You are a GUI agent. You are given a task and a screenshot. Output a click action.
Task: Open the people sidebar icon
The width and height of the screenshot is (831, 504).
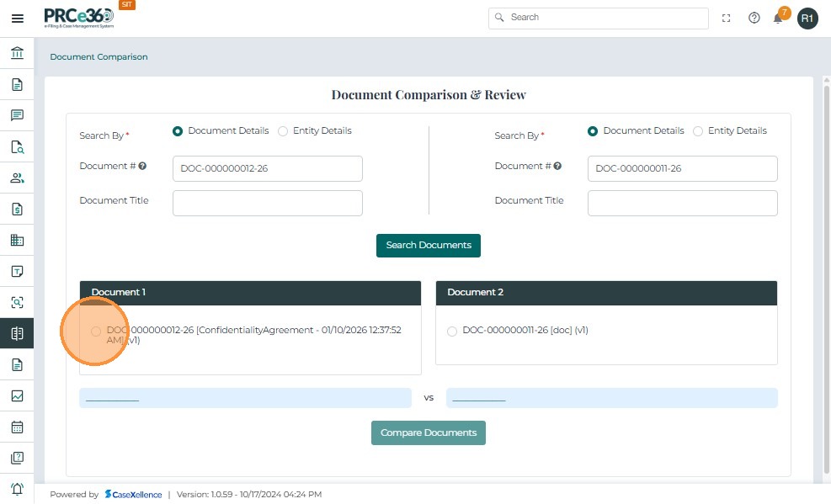tap(17, 178)
